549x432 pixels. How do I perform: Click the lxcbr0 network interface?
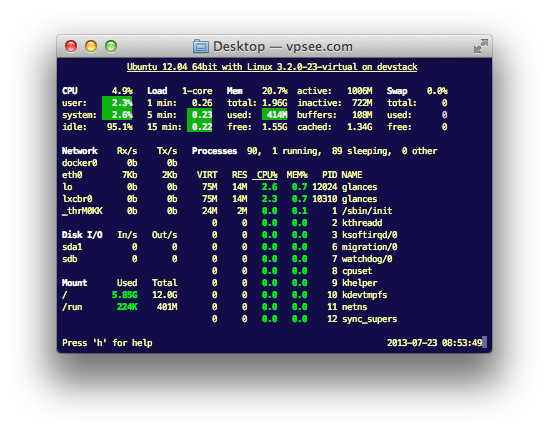click(x=77, y=199)
